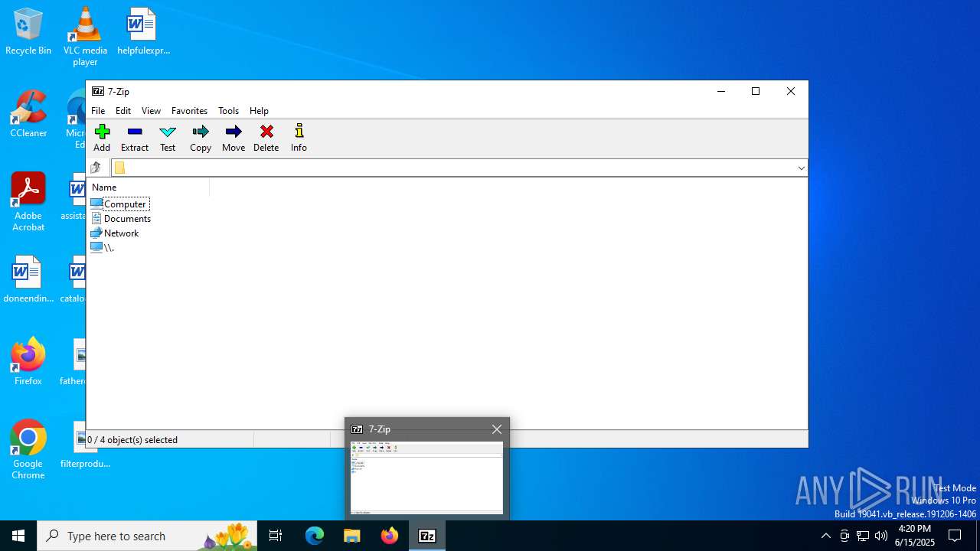This screenshot has width=980, height=551.
Task: Select the Computer item
Action: [119, 204]
